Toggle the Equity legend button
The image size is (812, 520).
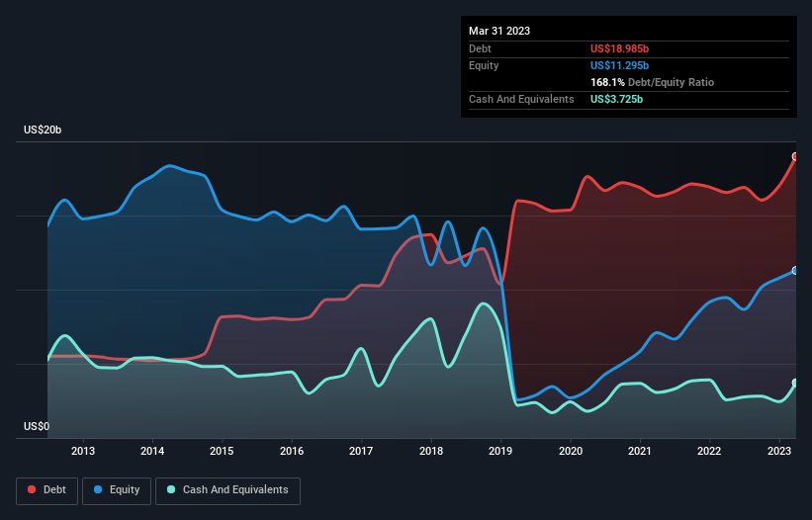(x=117, y=490)
